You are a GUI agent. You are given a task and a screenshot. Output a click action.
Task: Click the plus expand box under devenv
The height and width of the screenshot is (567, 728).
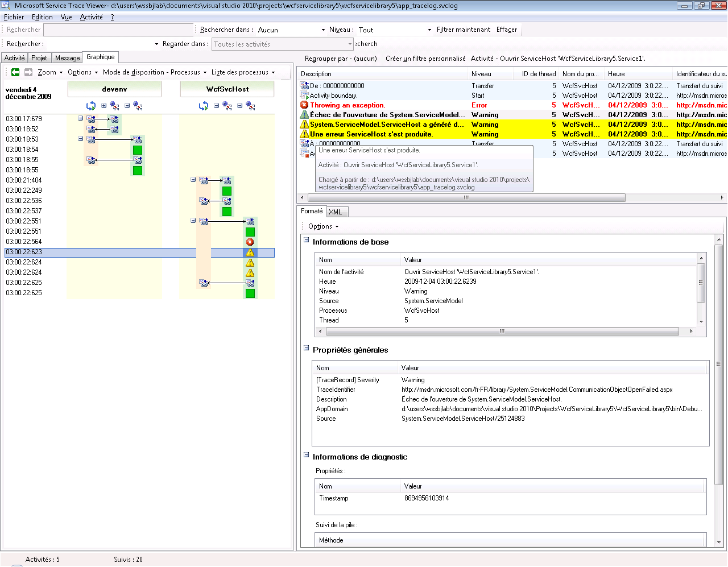104,105
